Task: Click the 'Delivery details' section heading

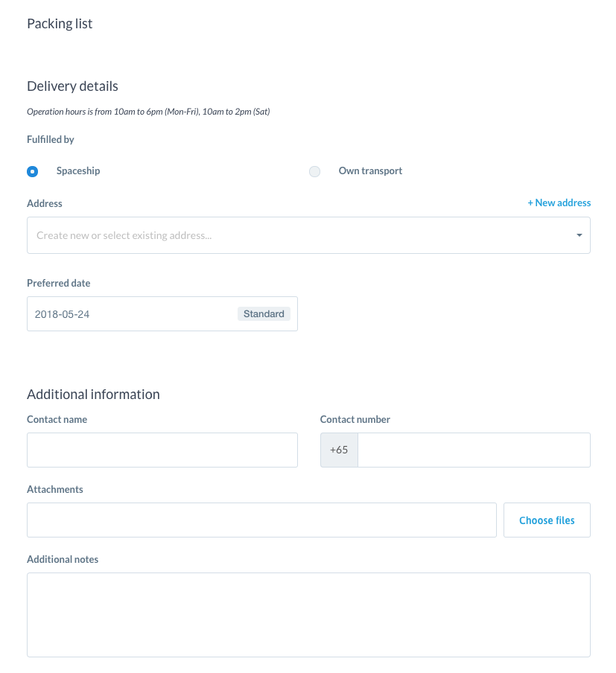Action: (x=72, y=86)
